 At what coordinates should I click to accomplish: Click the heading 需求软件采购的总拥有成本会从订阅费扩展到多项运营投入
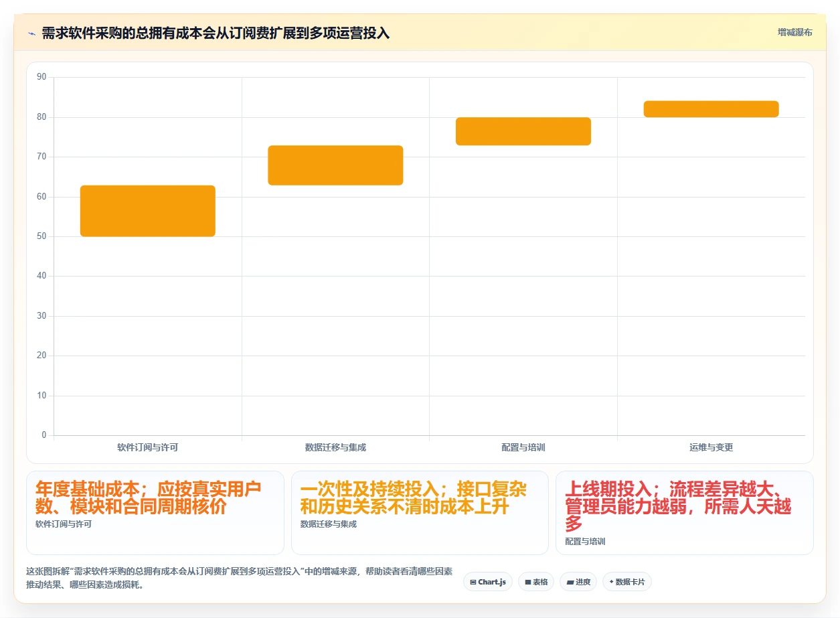coord(216,33)
